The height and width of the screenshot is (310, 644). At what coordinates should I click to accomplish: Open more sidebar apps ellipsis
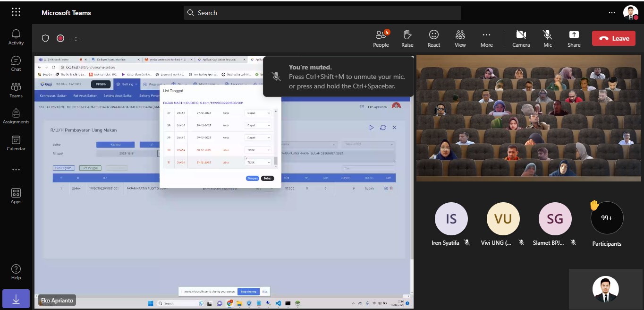tap(16, 170)
